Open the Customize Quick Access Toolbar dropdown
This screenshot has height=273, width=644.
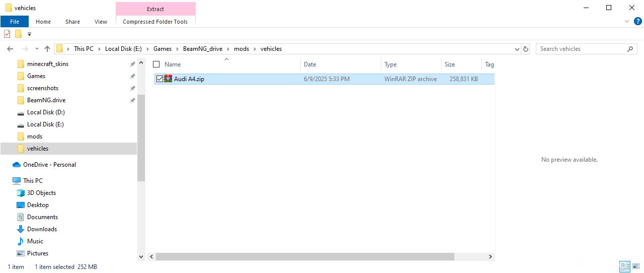(29, 34)
